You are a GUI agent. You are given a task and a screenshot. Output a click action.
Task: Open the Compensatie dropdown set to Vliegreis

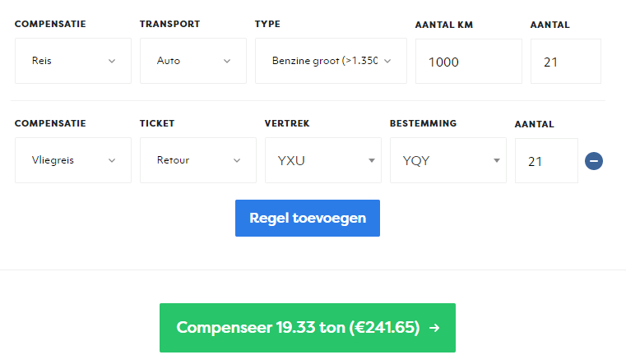pyautogui.click(x=72, y=160)
